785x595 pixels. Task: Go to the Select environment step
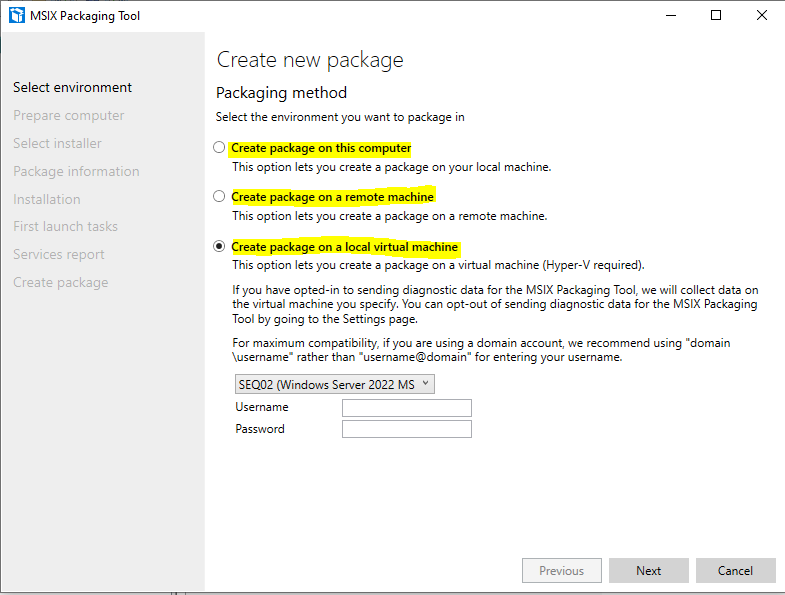click(72, 88)
